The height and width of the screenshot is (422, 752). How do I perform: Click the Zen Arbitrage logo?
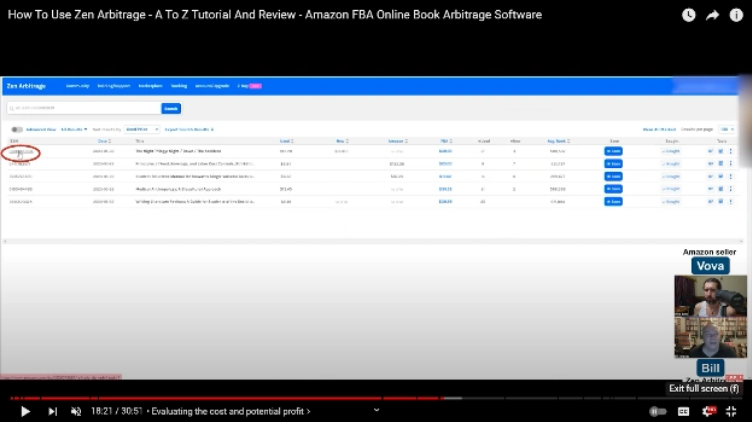(x=26, y=86)
